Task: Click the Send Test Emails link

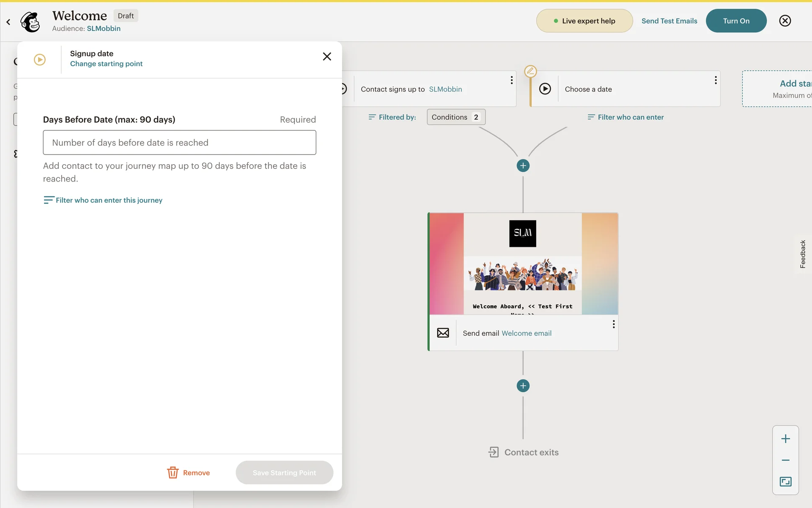Action: [x=669, y=21]
